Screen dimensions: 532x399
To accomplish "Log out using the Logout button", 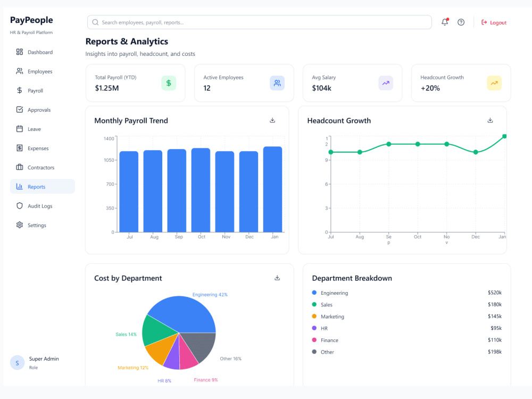I will [494, 22].
